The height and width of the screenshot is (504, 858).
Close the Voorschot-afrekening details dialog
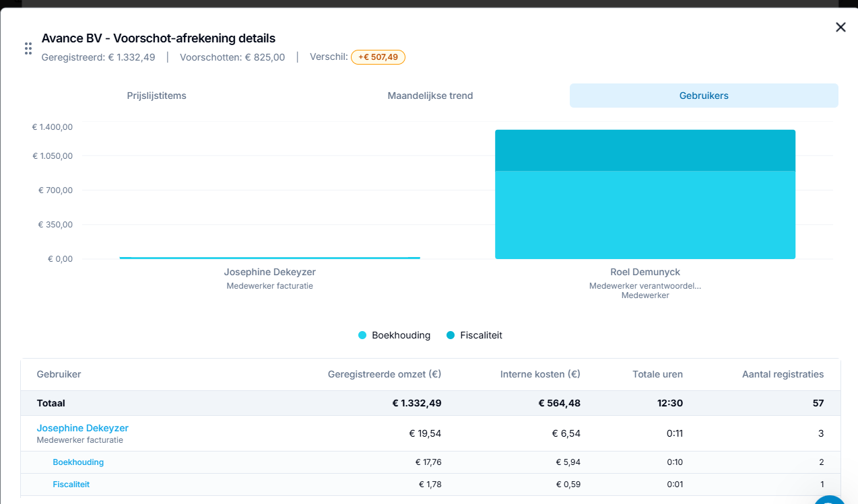pos(840,28)
